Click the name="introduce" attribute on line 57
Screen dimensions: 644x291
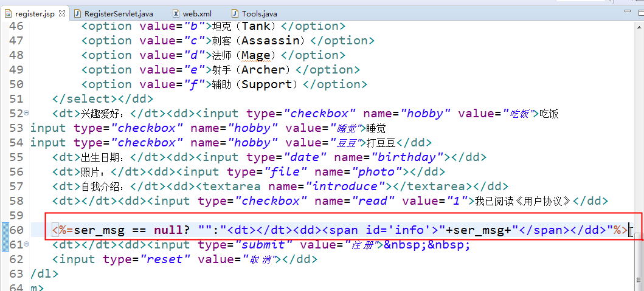(327, 187)
